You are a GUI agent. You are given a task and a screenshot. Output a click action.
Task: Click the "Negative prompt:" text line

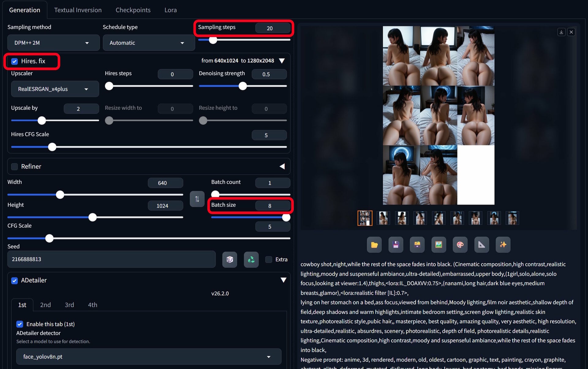(321, 360)
